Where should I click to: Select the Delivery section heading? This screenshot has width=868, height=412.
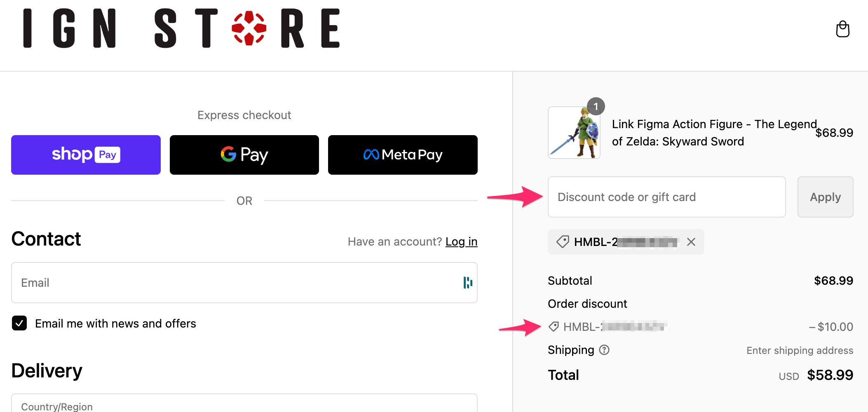[x=47, y=370]
